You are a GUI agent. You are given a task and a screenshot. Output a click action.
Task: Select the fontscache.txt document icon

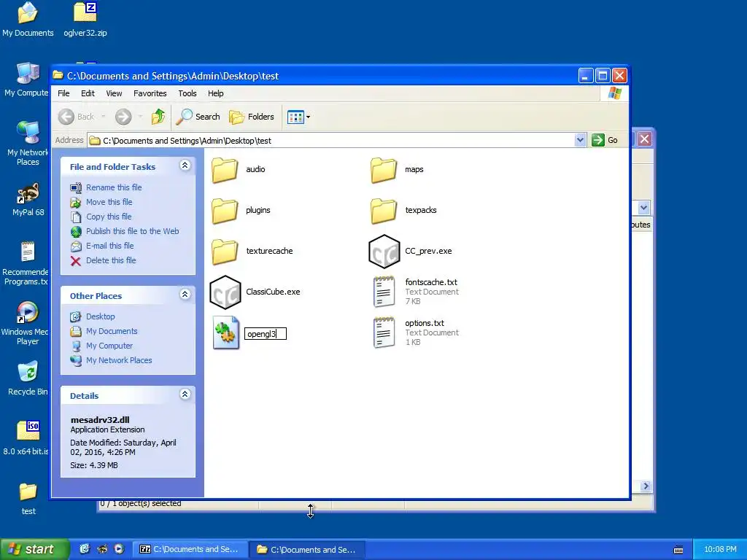tap(384, 292)
